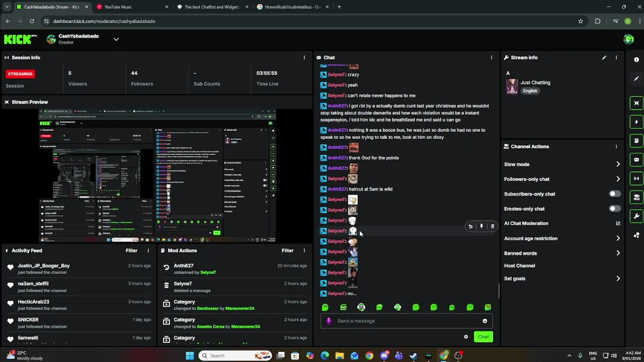The width and height of the screenshot is (644, 362).
Task: Toggle Emotes-only chat switch
Action: pyautogui.click(x=615, y=208)
